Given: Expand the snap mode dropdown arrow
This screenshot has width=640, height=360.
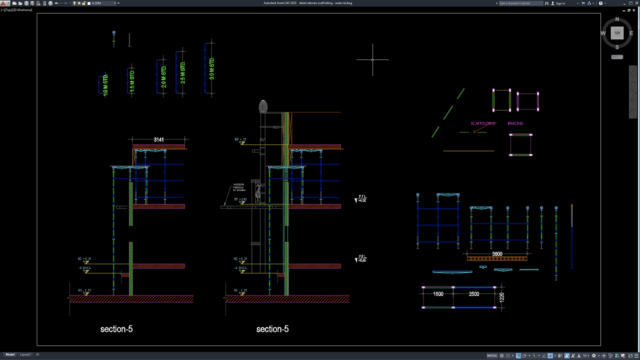Looking at the screenshot, I should [x=513, y=356].
